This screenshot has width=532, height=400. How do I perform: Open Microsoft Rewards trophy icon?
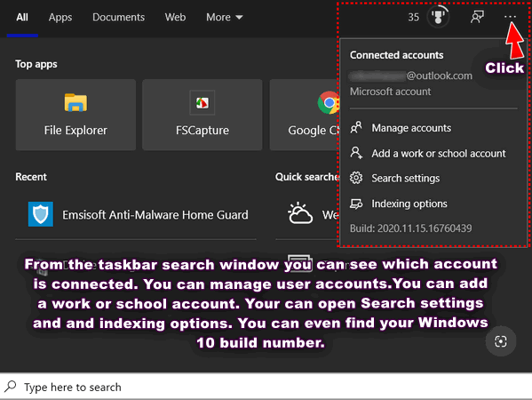pos(438,17)
